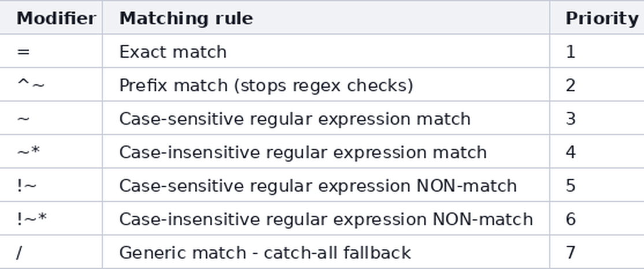Click Case-sensitive regular expression NON-match text
The height and width of the screenshot is (269, 644).
tap(318, 186)
